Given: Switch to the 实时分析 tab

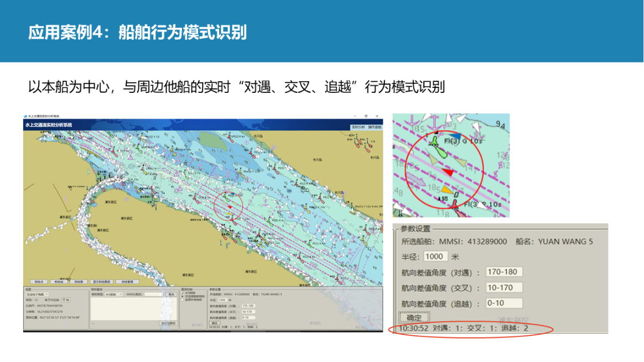Looking at the screenshot, I should [x=358, y=127].
